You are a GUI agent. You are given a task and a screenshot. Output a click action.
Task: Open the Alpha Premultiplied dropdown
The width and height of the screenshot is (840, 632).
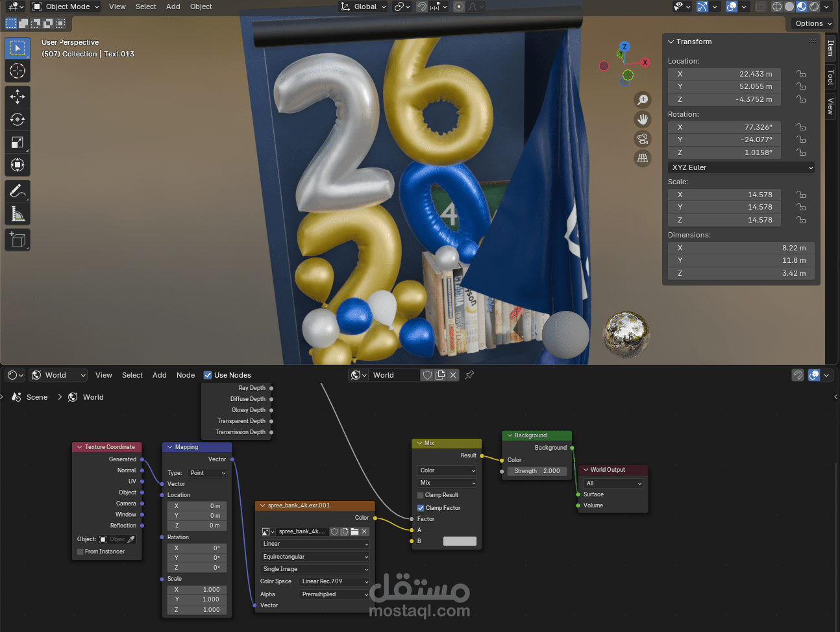[334, 594]
